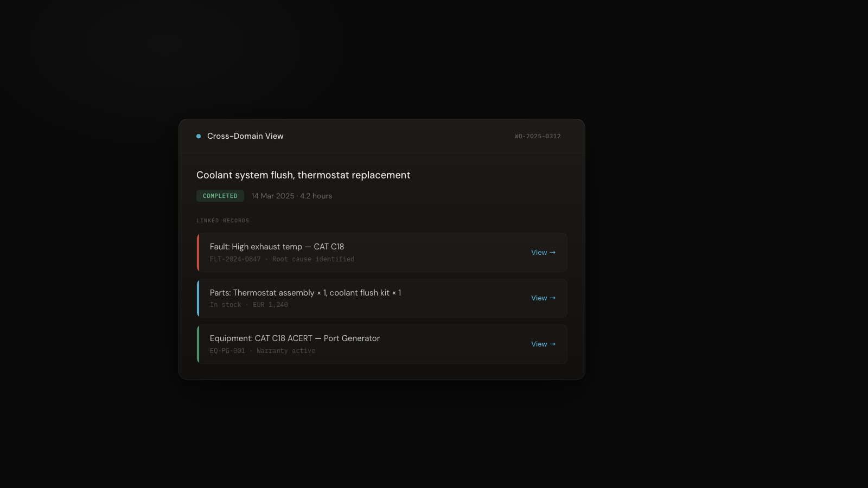This screenshot has height=488, width=868.
Task: Click the Coolant system flush heading
Action: point(303,175)
